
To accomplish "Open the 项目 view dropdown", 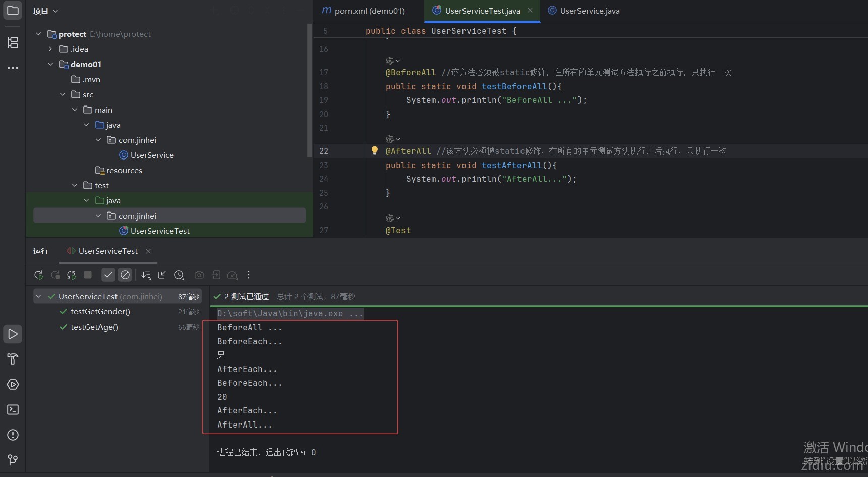I will point(45,11).
